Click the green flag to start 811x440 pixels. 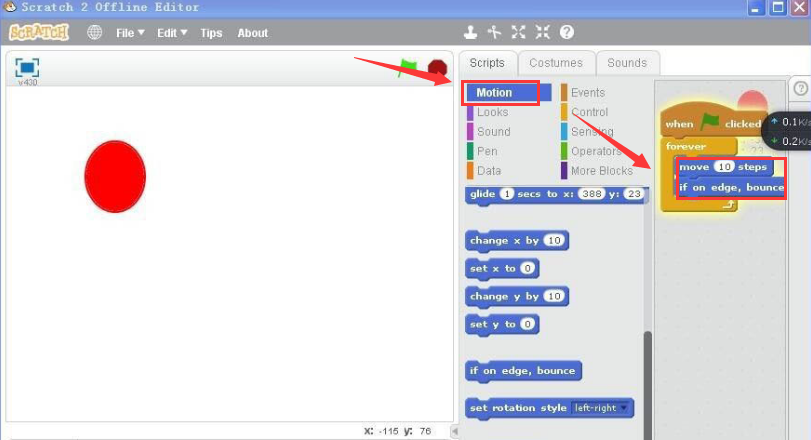tap(408, 68)
